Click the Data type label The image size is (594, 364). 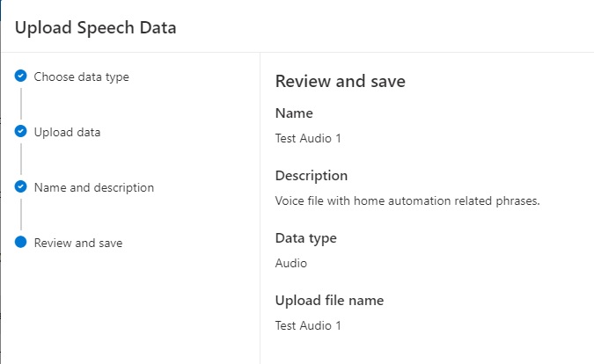(305, 238)
